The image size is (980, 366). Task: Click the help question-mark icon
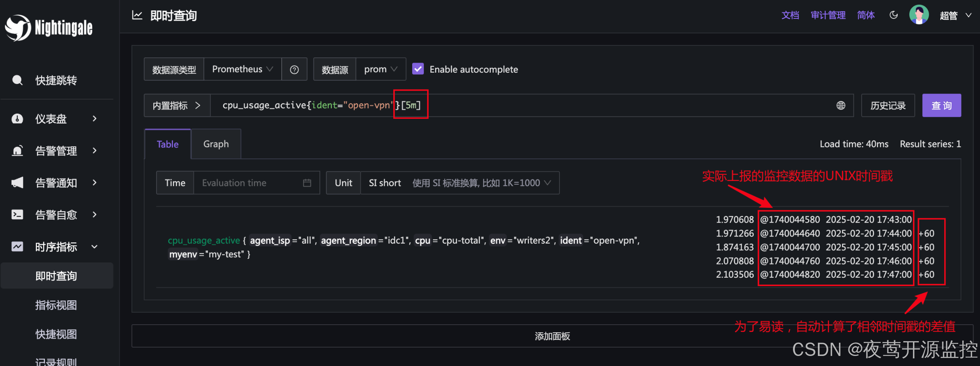[294, 69]
